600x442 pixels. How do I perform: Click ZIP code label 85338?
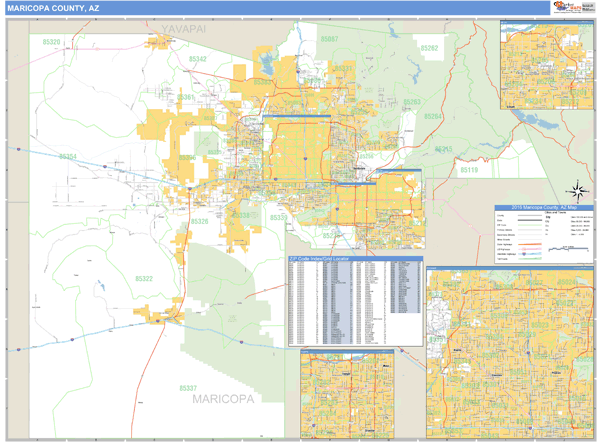tap(241, 215)
